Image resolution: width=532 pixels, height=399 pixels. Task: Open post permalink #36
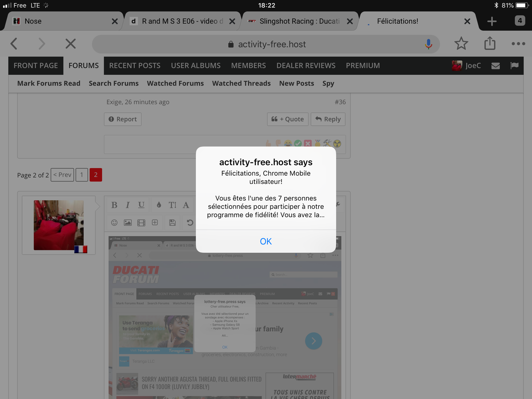pos(340,102)
